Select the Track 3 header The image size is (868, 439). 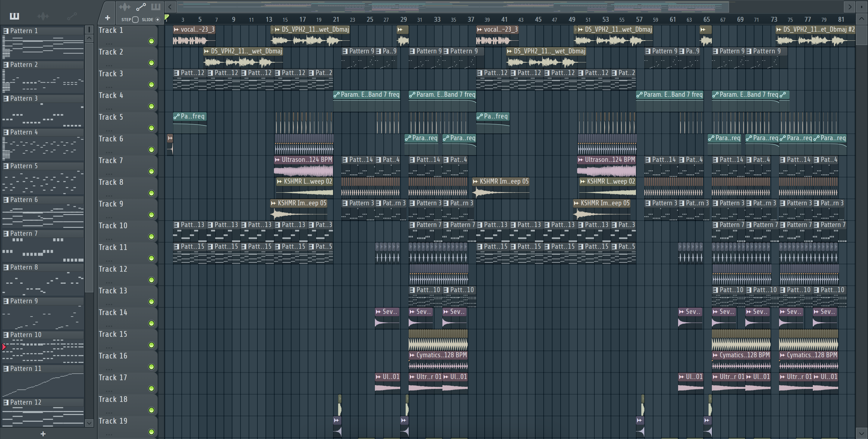click(127, 79)
